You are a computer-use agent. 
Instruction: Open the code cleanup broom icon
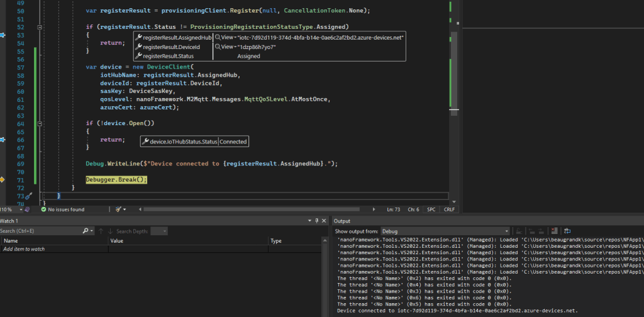119,209
